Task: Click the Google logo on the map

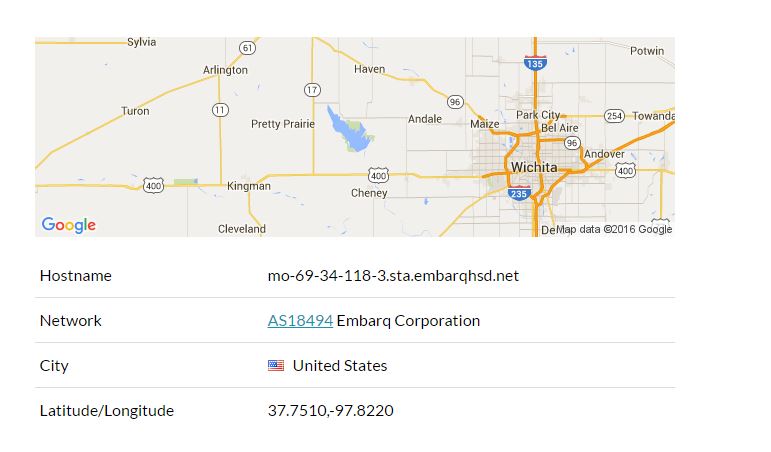Action: (69, 225)
